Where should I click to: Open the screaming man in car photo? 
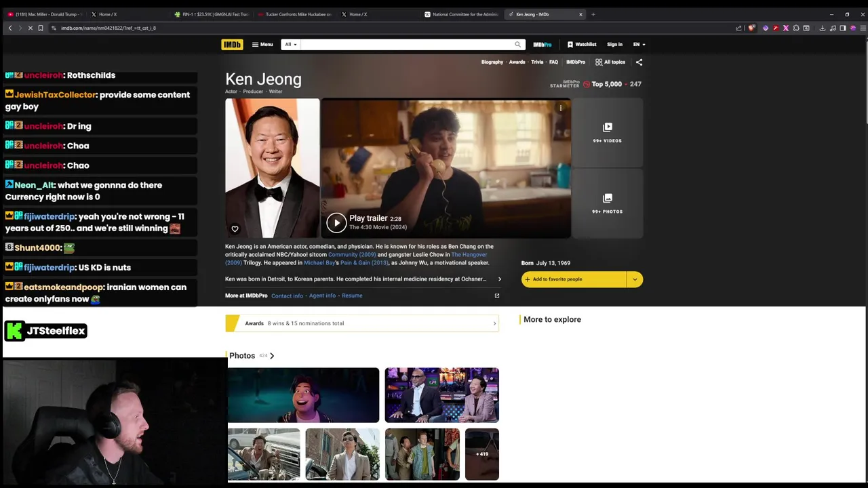point(264,454)
